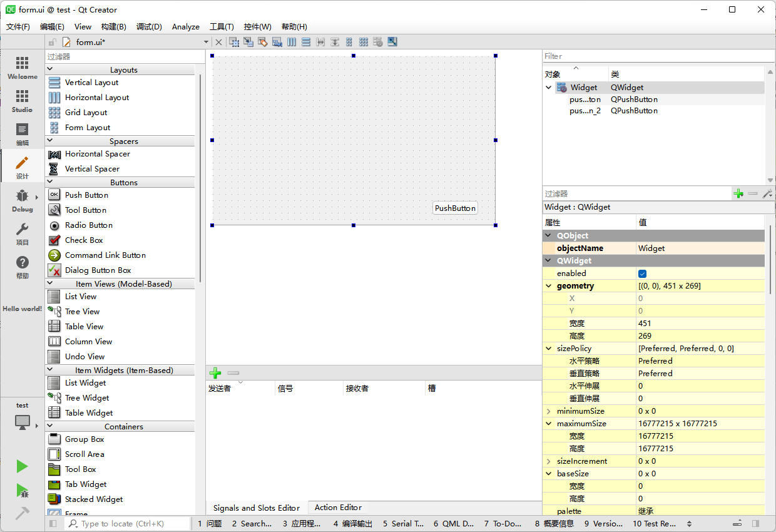Click the widget box 过滤器 filter field
This screenshot has width=776, height=532.
click(x=125, y=56)
